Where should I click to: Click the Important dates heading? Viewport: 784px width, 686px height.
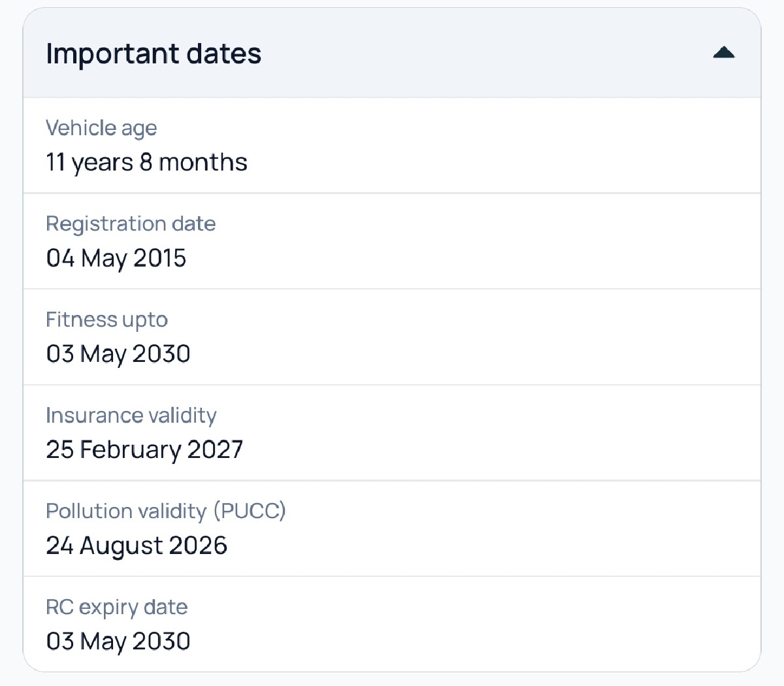[154, 54]
